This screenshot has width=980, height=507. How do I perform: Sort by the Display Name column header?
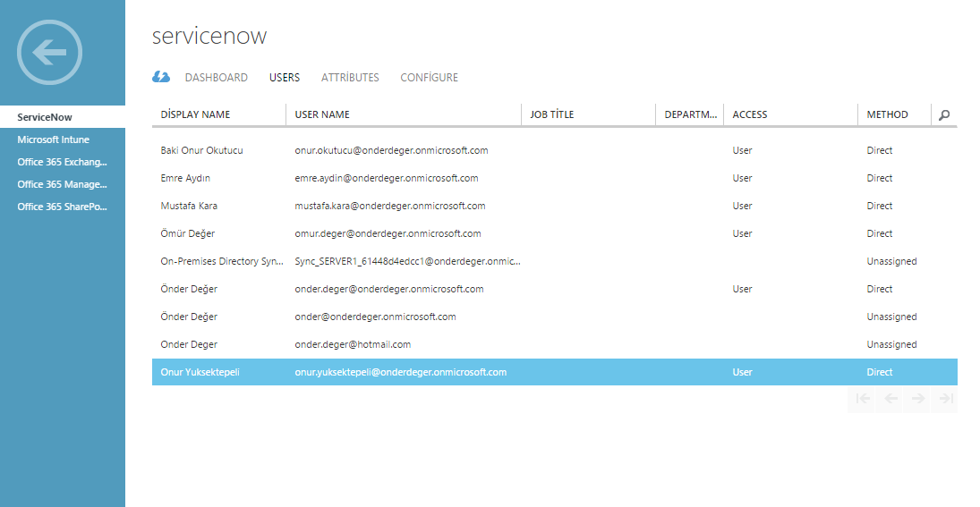pos(196,114)
